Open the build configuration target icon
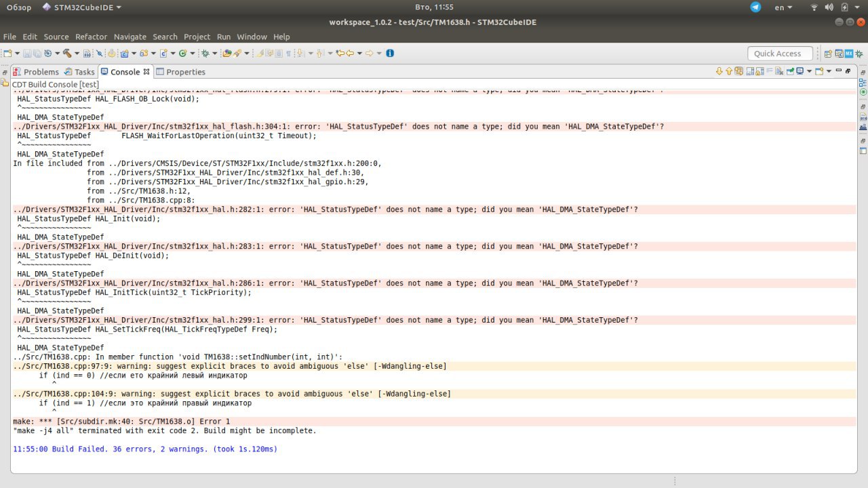The height and width of the screenshot is (488, 868). coord(47,54)
